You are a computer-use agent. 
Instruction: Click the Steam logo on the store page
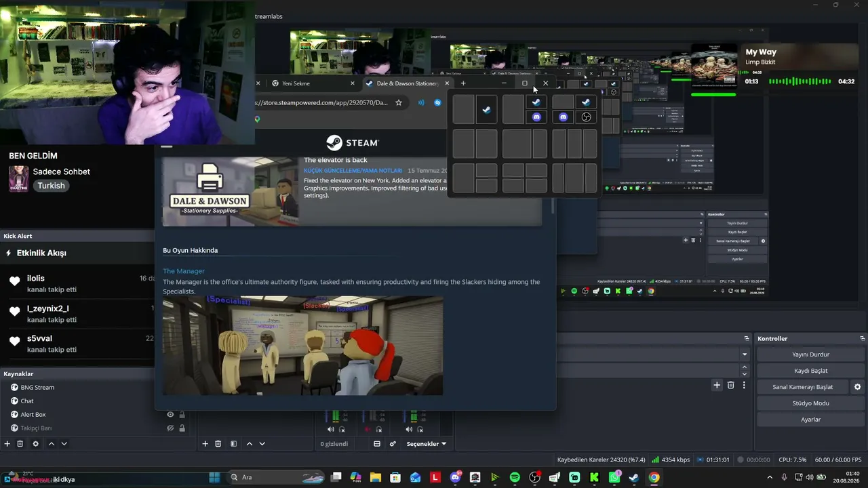coord(353,142)
